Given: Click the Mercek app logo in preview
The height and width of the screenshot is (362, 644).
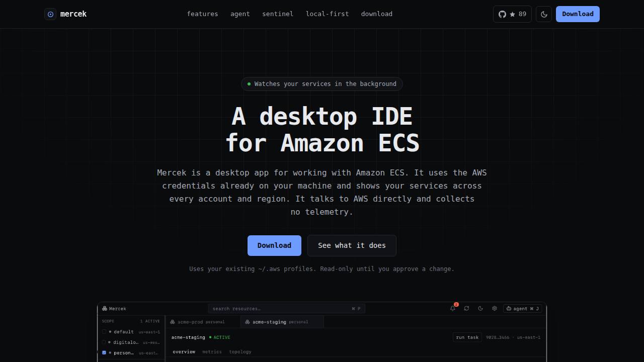Looking at the screenshot, I should tap(105, 309).
